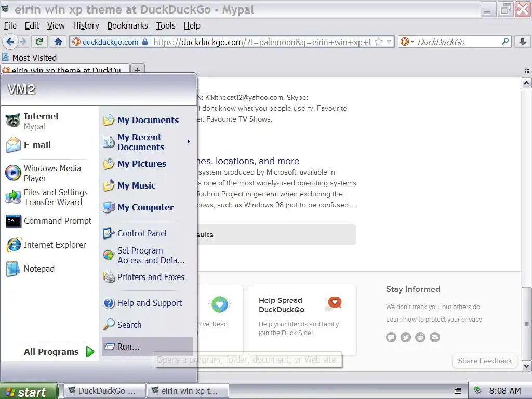Bookmark the page using the star icon
The image size is (532, 399).
pyautogui.click(x=379, y=42)
